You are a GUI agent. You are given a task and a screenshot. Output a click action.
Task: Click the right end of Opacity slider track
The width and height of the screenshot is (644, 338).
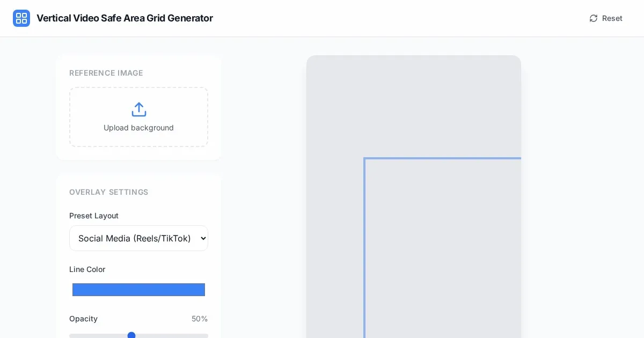pyautogui.click(x=206, y=336)
